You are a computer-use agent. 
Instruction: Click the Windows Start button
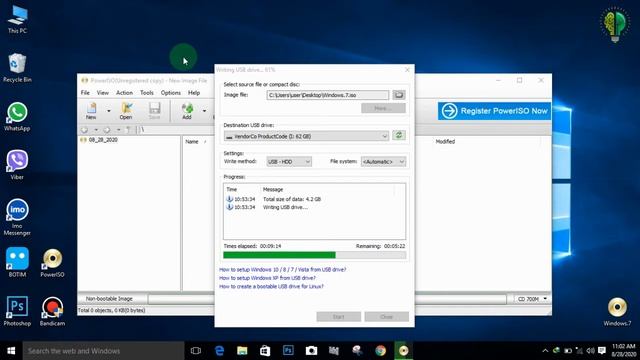pyautogui.click(x=11, y=351)
